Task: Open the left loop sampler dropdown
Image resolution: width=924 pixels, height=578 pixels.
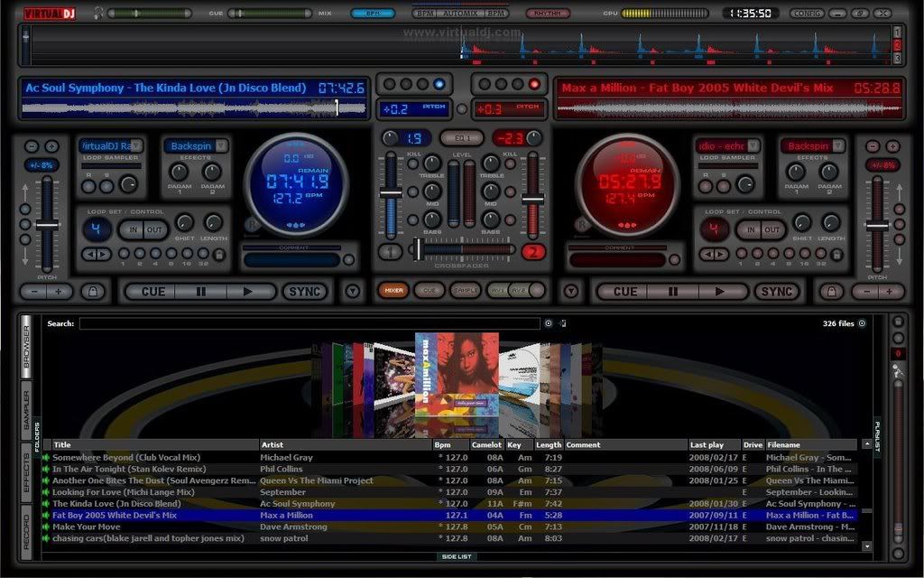Action: [x=137, y=145]
